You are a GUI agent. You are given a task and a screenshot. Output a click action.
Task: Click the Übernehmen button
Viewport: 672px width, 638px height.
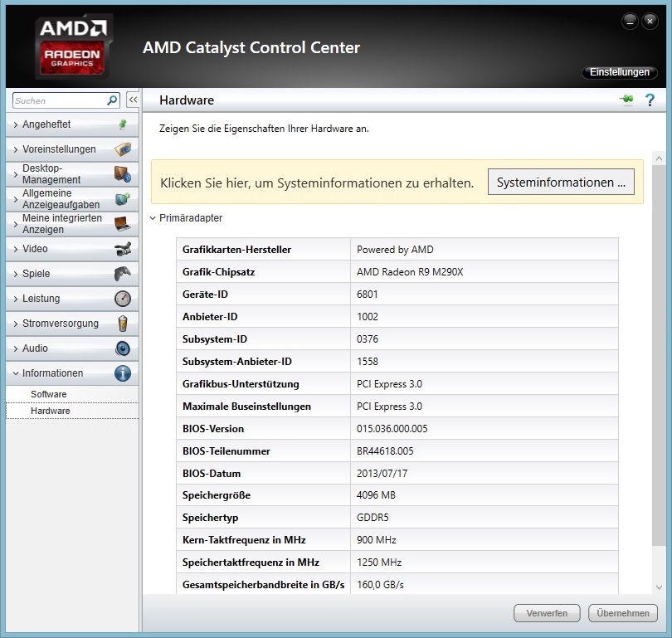(623, 613)
